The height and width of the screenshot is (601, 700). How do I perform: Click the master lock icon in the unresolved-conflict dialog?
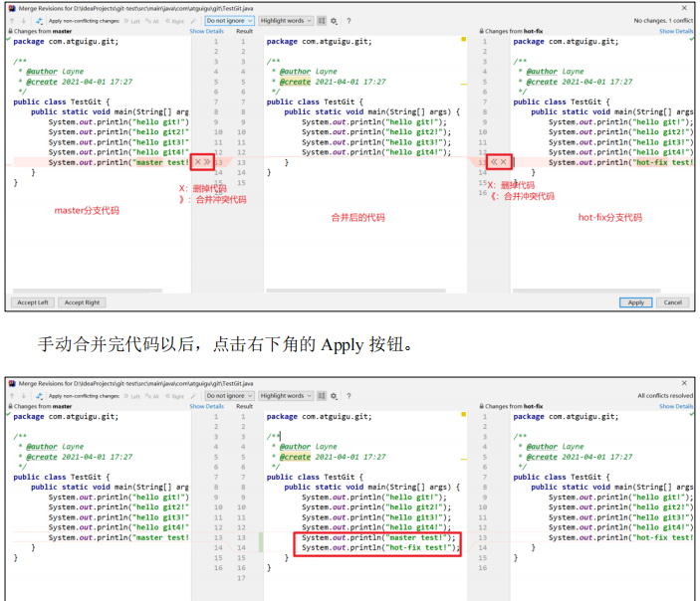point(10,31)
